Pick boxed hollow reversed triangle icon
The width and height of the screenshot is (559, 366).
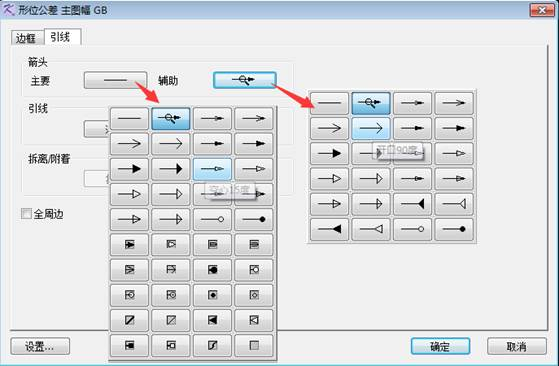tap(254, 320)
